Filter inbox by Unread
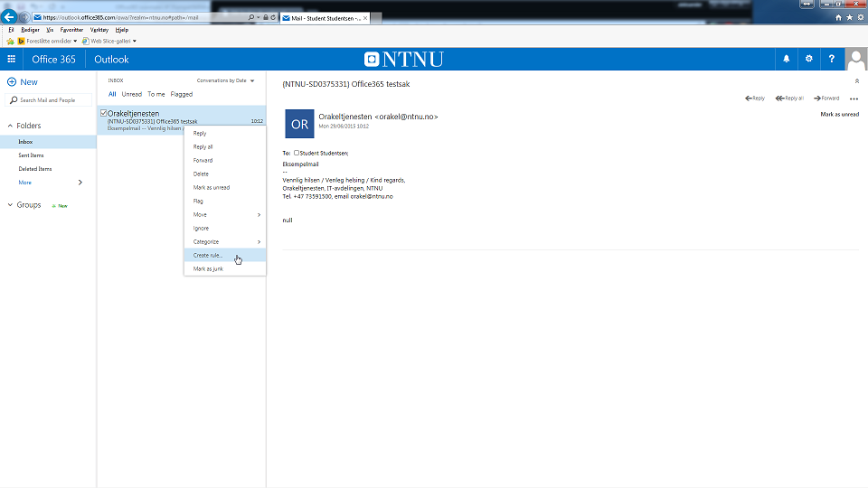The height and width of the screenshot is (488, 868). [x=132, y=94]
